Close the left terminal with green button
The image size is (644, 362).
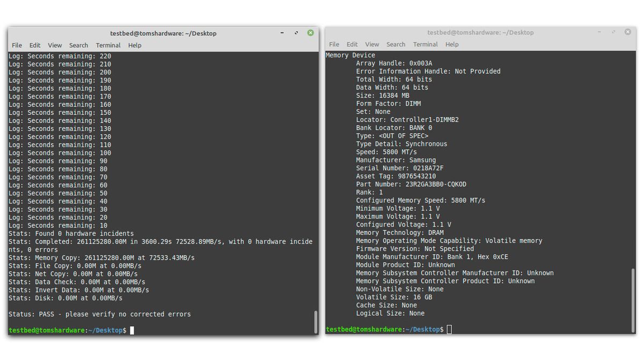pyautogui.click(x=310, y=33)
